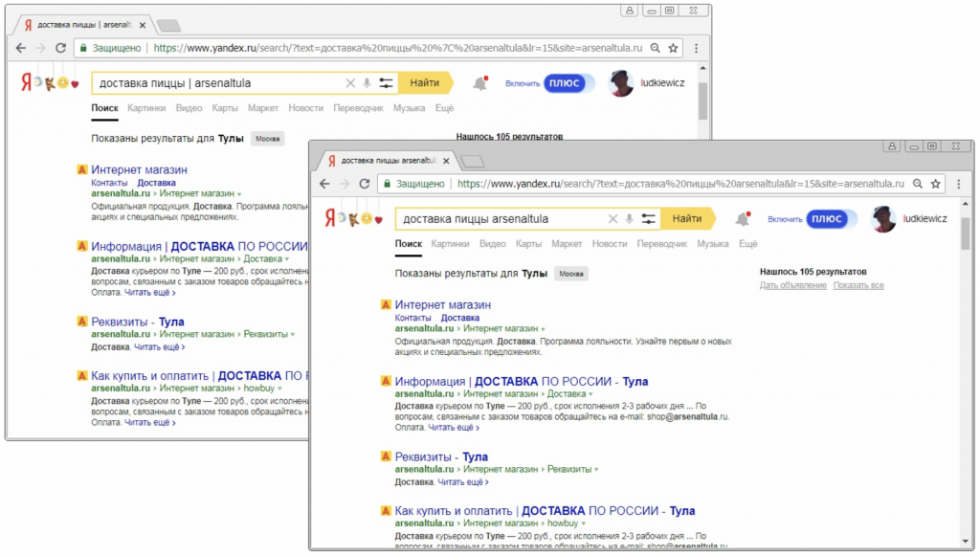The height and width of the screenshot is (556, 980).
Task: Click Москва region button in front window
Action: coord(571,274)
